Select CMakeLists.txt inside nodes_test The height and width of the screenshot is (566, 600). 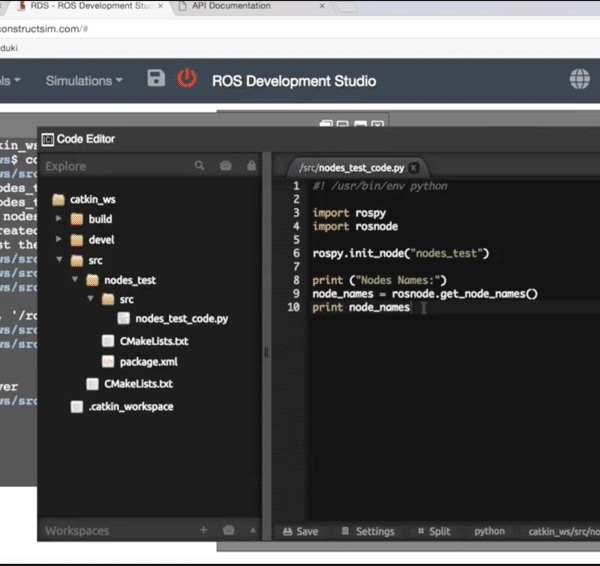pyautogui.click(x=154, y=341)
